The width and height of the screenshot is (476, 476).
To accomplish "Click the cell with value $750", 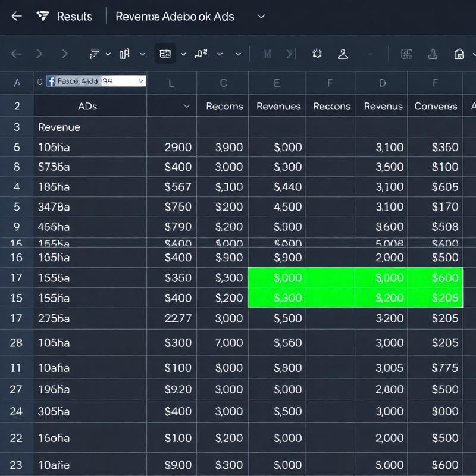I will [x=172, y=206].
